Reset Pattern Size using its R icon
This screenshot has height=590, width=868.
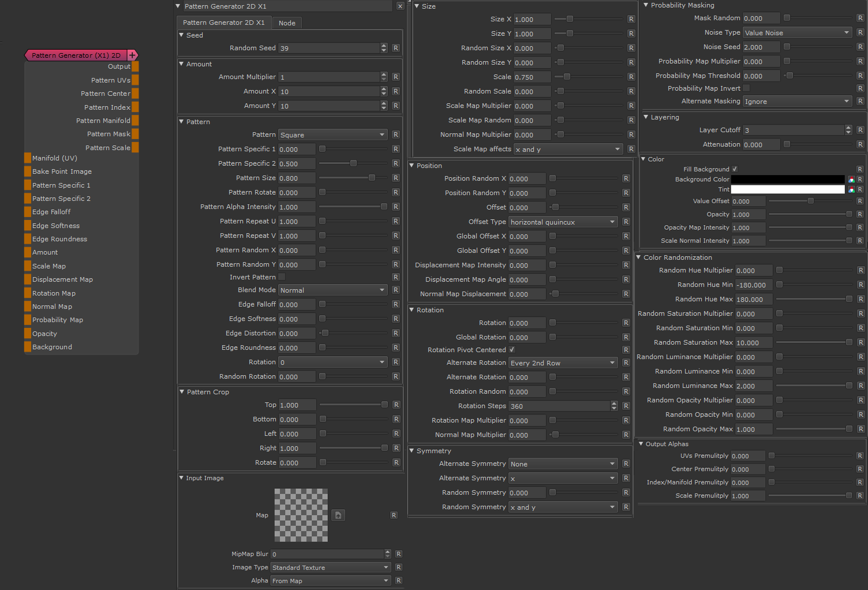(396, 178)
